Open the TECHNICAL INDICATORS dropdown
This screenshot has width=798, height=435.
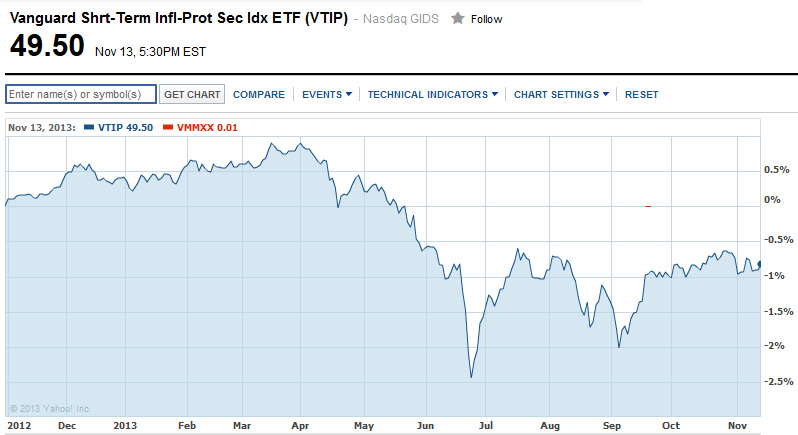pos(433,94)
